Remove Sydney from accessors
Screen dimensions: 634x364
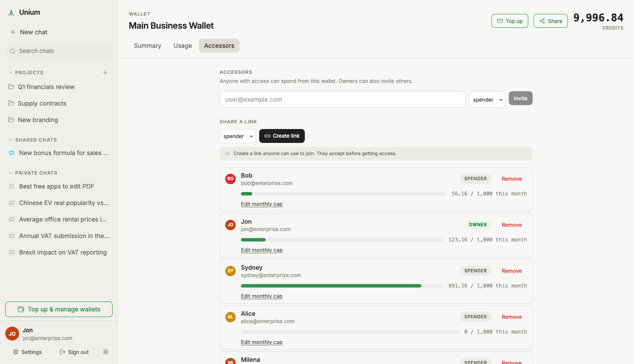coord(511,271)
